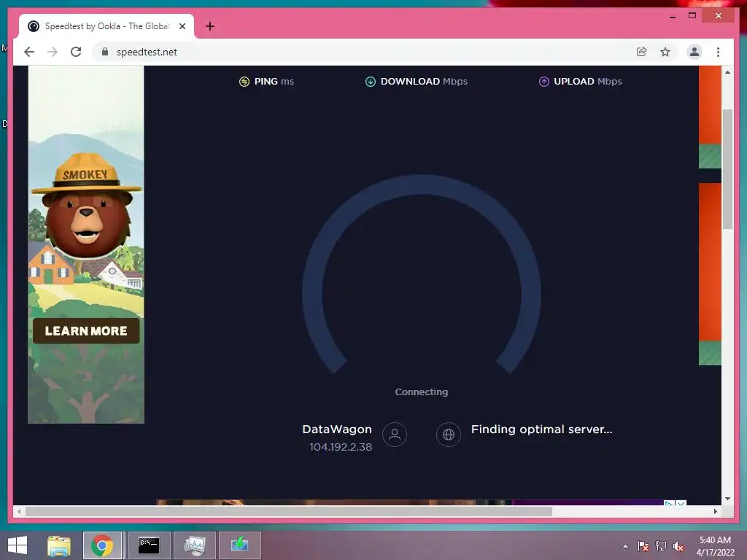747x560 pixels.
Task: Bookmark this tab with the star
Action: [x=665, y=52]
